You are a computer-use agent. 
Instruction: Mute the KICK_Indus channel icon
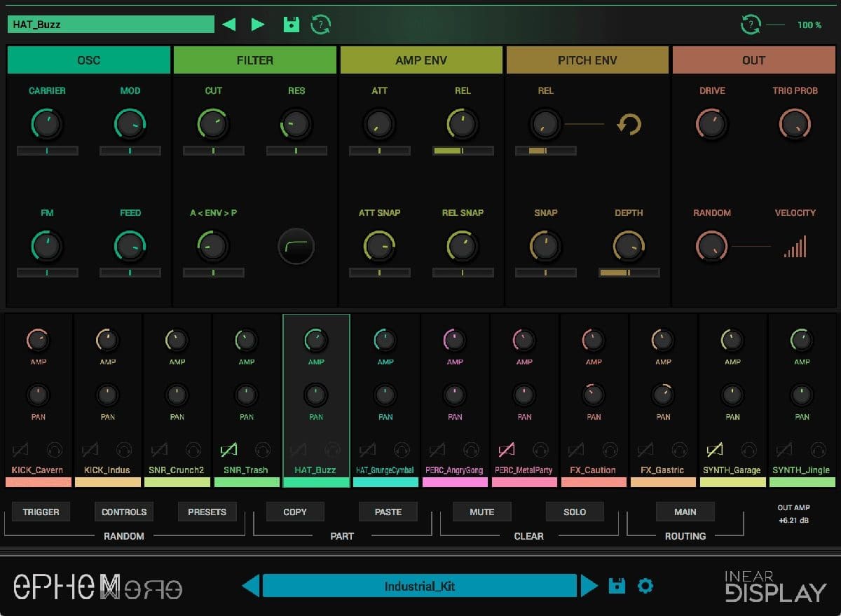click(x=90, y=449)
